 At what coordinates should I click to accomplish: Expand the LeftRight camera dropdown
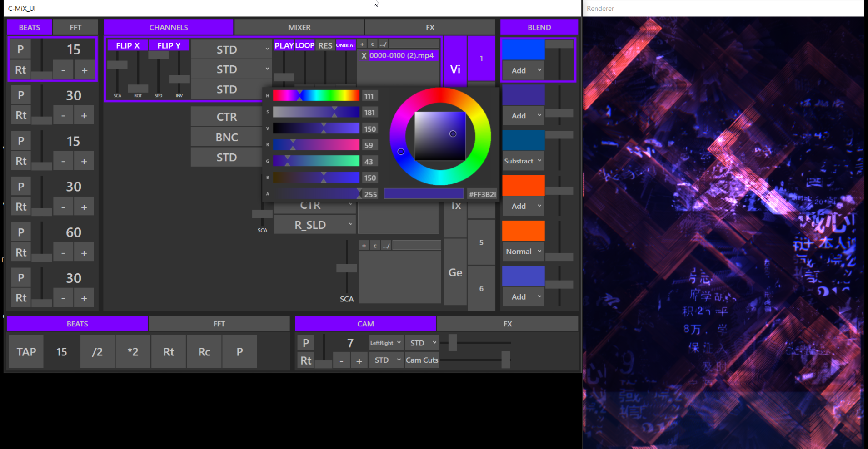[x=385, y=343]
